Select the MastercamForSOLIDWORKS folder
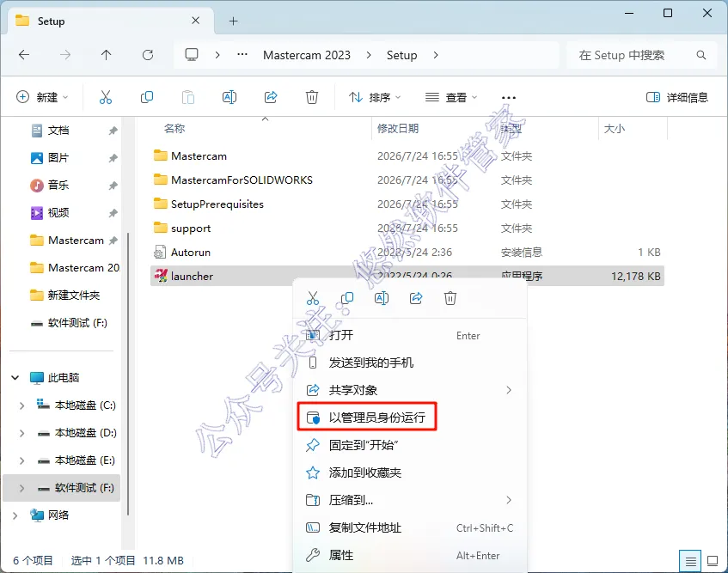Viewport: 728px width, 573px height. [x=407, y=180]
